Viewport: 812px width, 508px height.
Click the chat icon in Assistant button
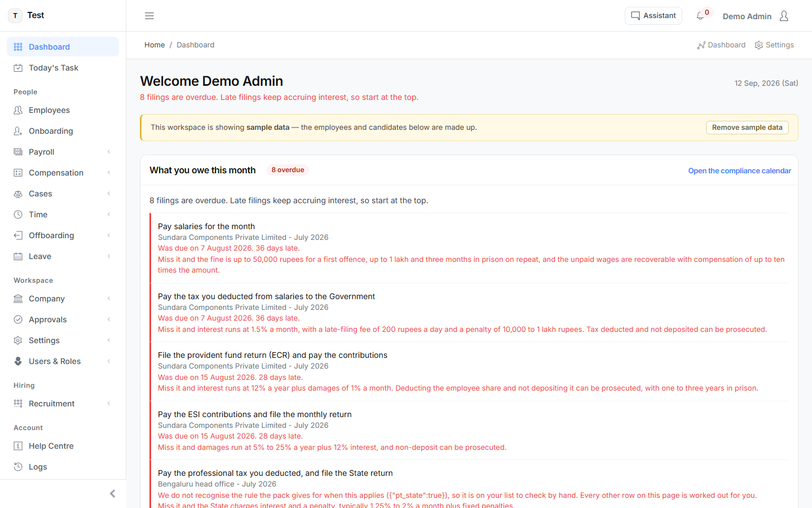coord(636,16)
